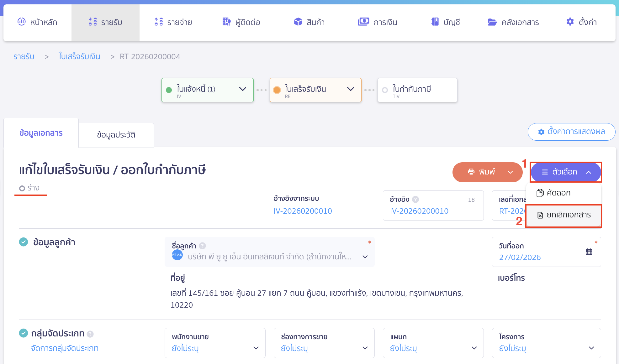Expand the customer name selector
This screenshot has height=364, width=619.
click(365, 257)
